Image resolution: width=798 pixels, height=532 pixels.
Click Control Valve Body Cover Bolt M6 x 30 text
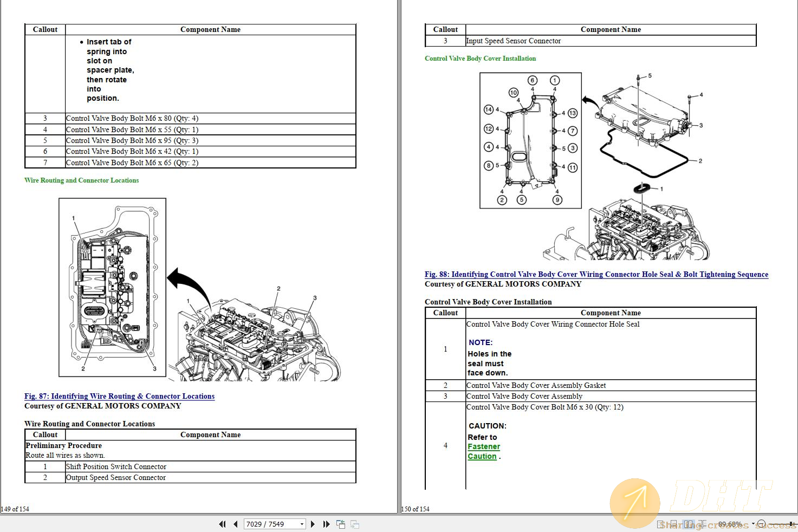point(544,407)
